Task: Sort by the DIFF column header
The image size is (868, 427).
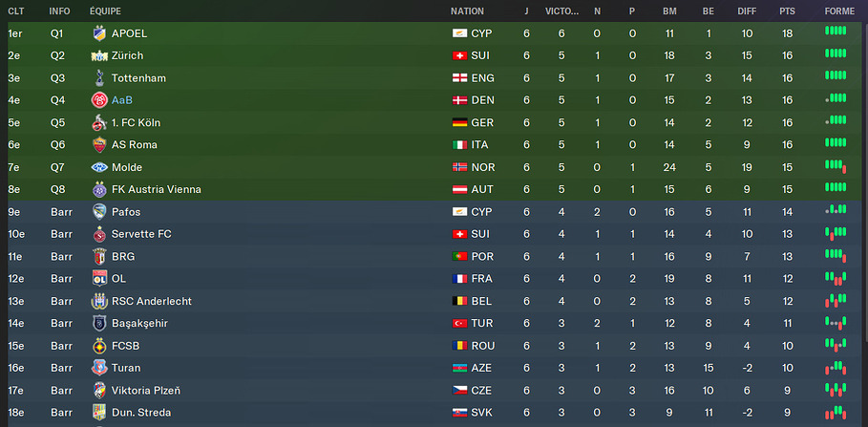Action: tap(747, 11)
